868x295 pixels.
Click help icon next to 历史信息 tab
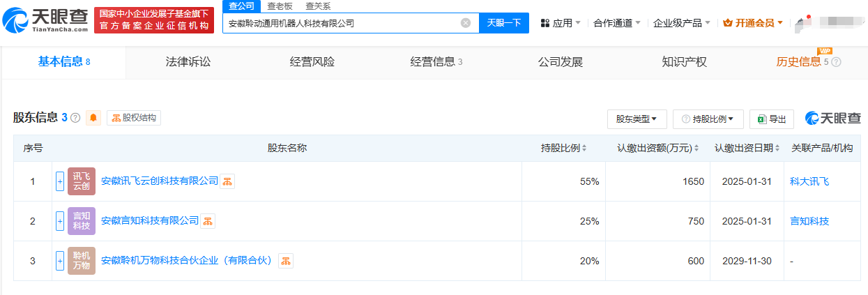tap(837, 62)
